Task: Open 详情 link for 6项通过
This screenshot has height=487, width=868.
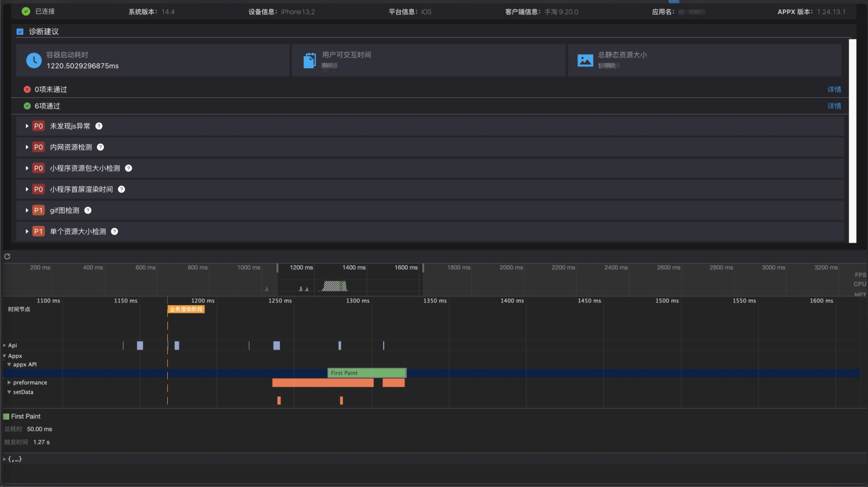Action: coord(834,106)
